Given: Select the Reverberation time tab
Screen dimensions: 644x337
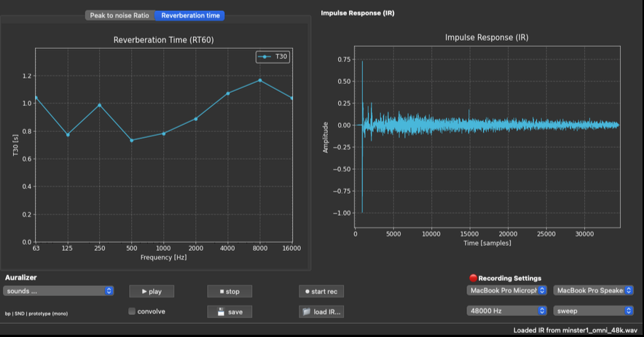Looking at the screenshot, I should coord(190,15).
